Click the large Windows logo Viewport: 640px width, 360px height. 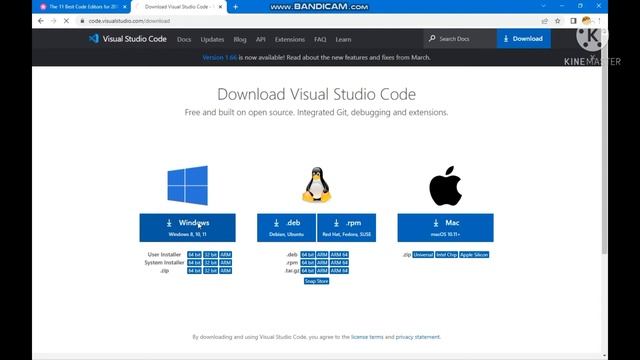[x=187, y=185]
